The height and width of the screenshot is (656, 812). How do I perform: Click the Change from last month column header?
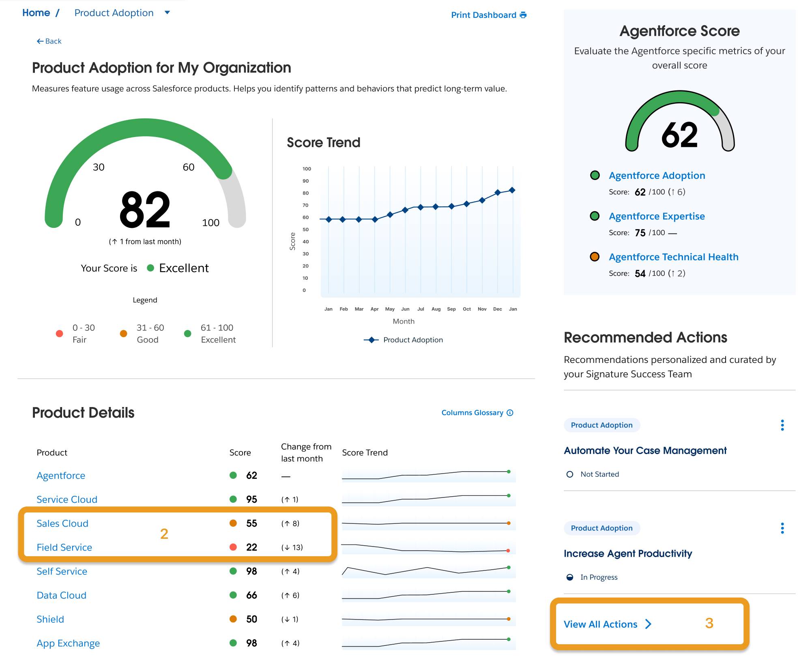point(306,452)
